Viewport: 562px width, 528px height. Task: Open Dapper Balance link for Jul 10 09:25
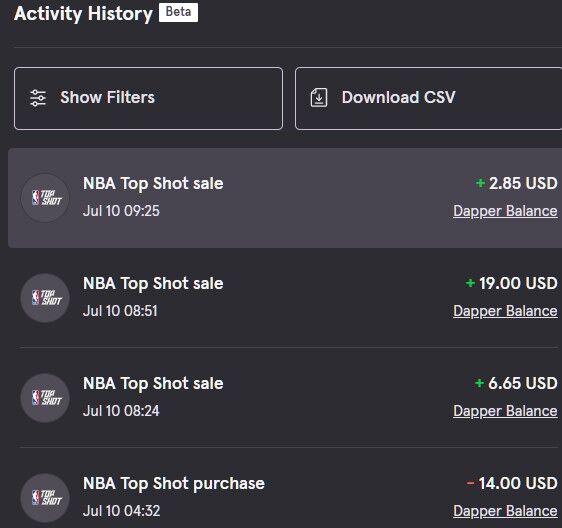(505, 211)
